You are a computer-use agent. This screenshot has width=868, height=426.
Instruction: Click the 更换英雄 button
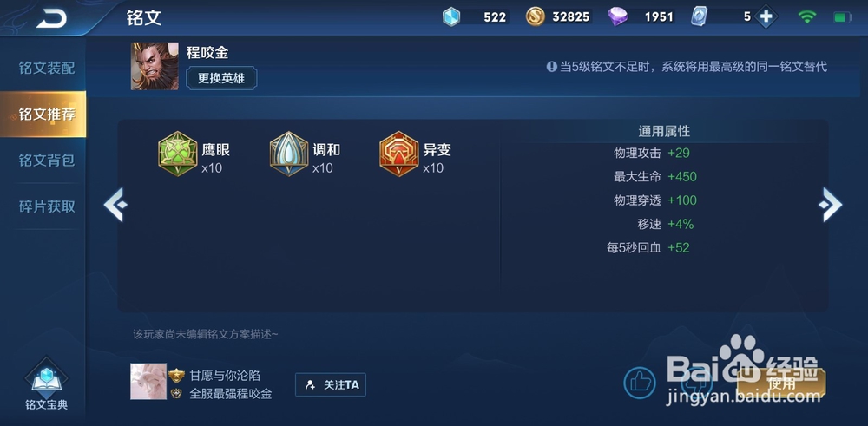pos(221,78)
